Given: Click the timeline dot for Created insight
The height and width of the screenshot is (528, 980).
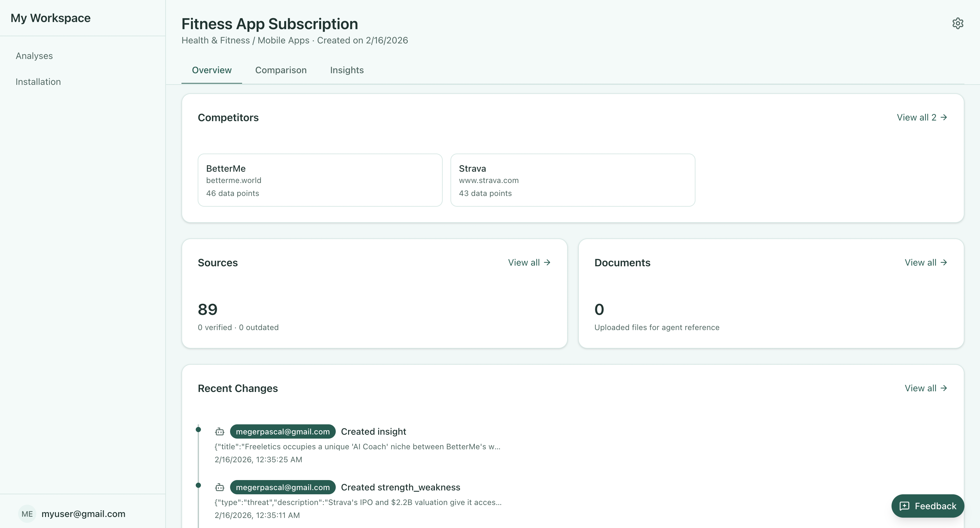Looking at the screenshot, I should pos(198,430).
